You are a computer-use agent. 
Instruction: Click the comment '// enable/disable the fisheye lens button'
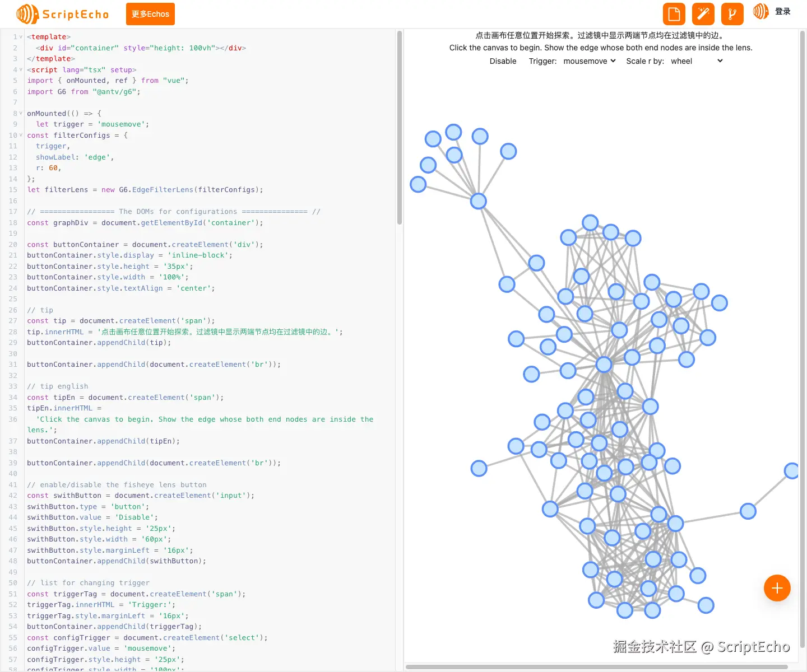tap(117, 485)
